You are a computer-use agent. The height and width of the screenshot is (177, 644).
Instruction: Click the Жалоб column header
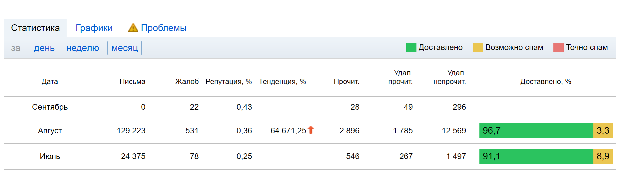[187, 82]
